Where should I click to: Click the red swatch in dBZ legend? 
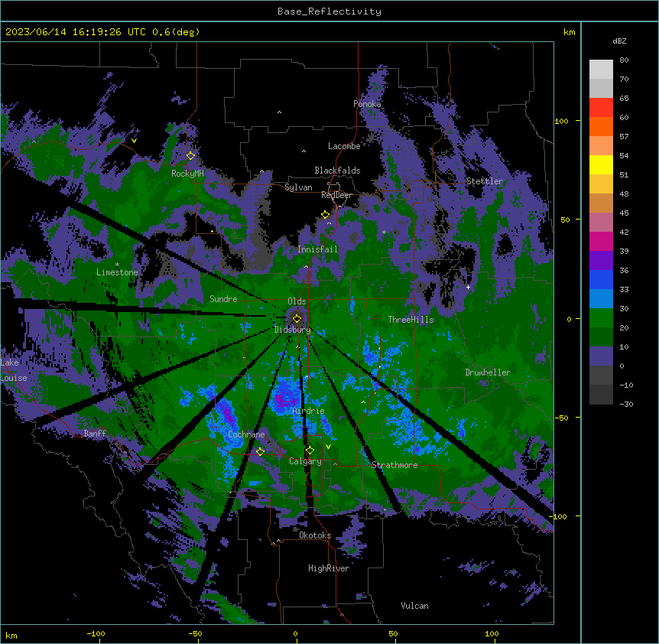(601, 108)
